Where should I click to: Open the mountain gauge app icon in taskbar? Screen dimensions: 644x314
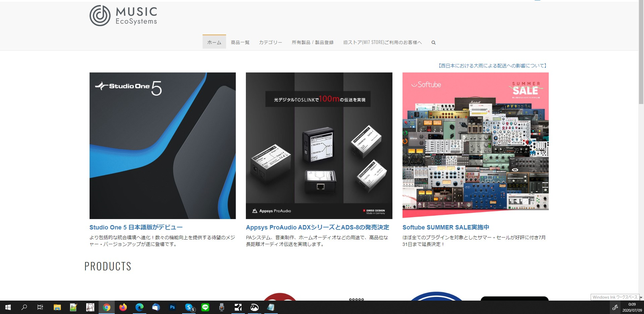255,307
